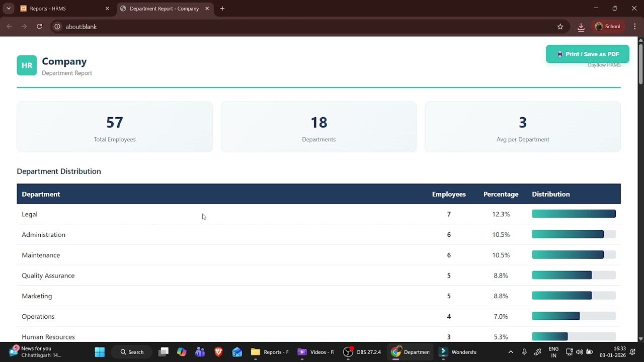Image resolution: width=644 pixels, height=362 pixels.
Task: Open the browser downloads icon
Action: 581,27
